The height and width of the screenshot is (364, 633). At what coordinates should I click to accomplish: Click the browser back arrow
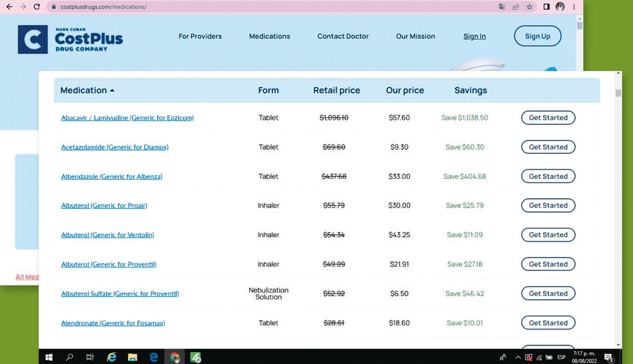9,7
